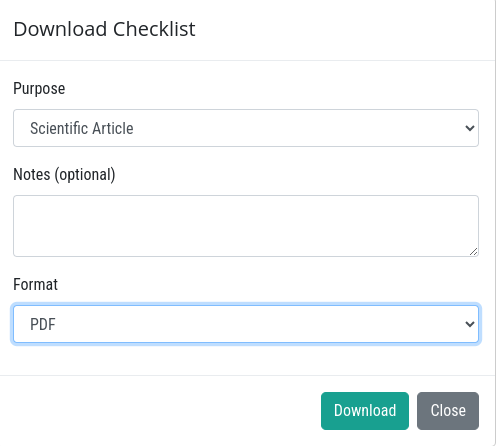The width and height of the screenshot is (497, 446).
Task: Click the Download button
Action: coord(365,411)
